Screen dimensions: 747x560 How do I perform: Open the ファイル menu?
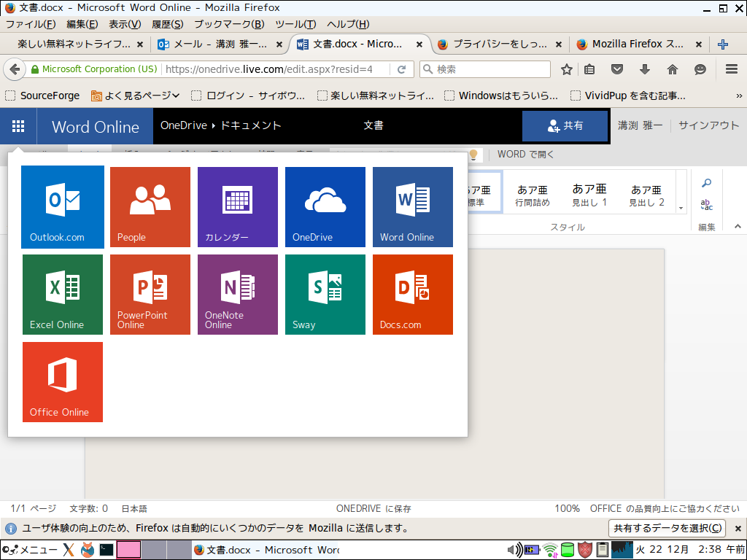coord(31,24)
